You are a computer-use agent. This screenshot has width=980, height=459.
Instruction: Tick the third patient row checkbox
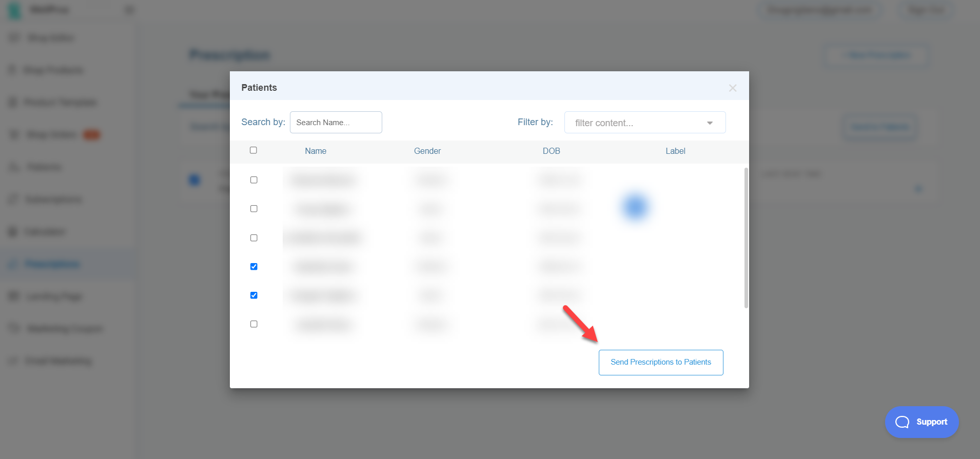254,238
